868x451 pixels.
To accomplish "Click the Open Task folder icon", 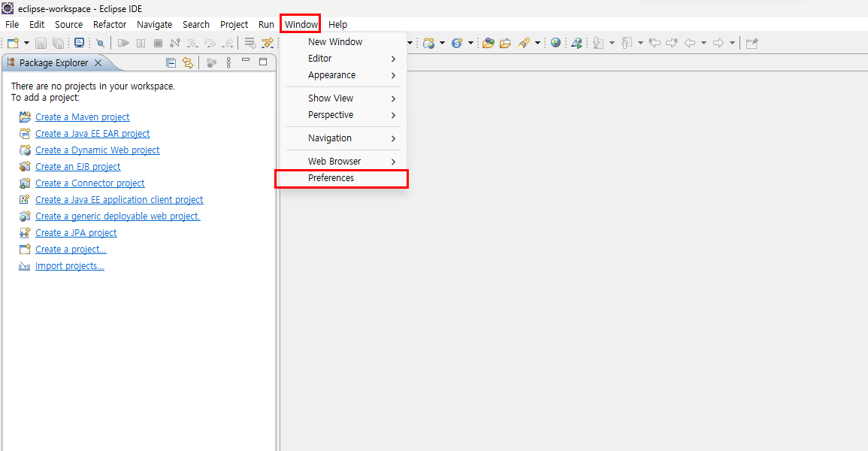I will point(505,43).
